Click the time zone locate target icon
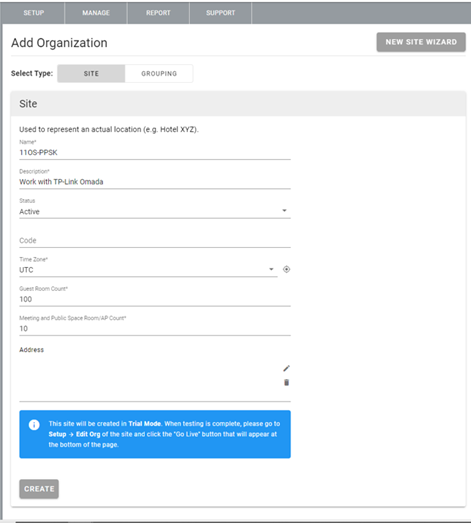Image resolution: width=471 pixels, height=525 pixels. pos(286,269)
